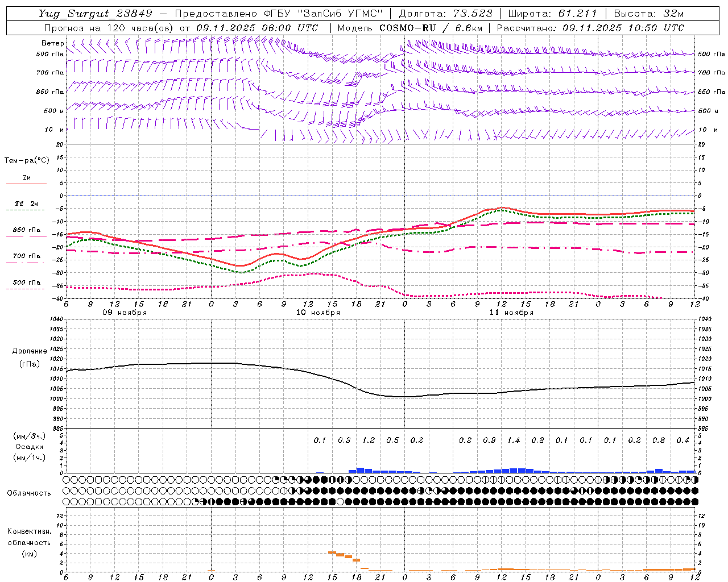Click the station title Yug_Surgut_23849

point(96,14)
